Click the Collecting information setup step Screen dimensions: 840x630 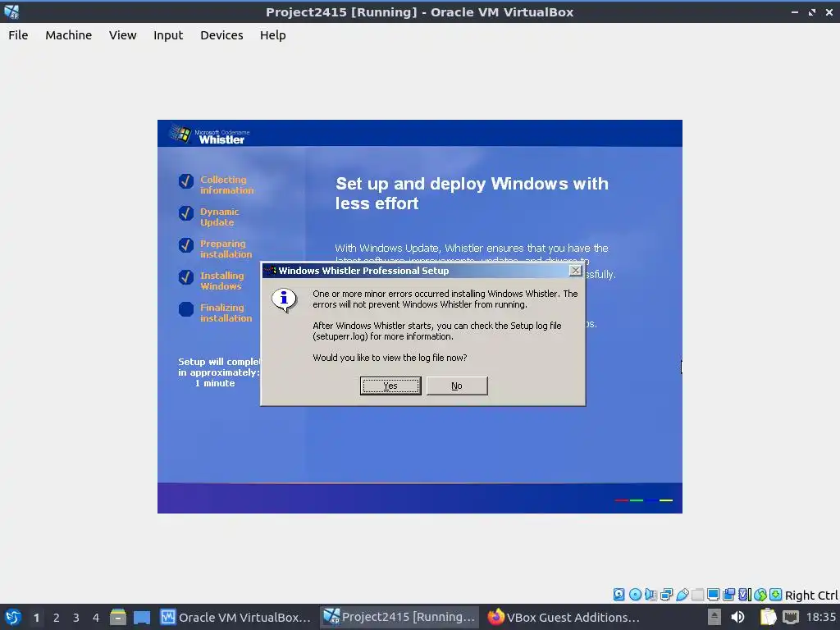click(217, 185)
